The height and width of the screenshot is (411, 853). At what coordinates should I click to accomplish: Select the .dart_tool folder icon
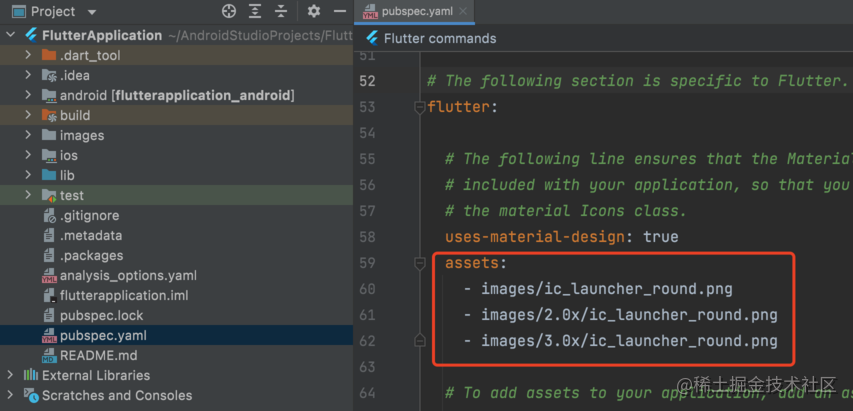tap(49, 55)
